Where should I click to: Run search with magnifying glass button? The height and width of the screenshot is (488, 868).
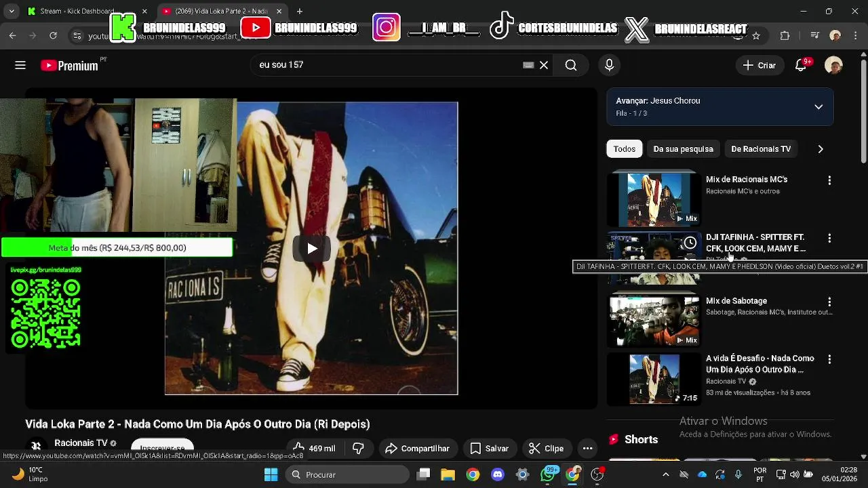[571, 65]
